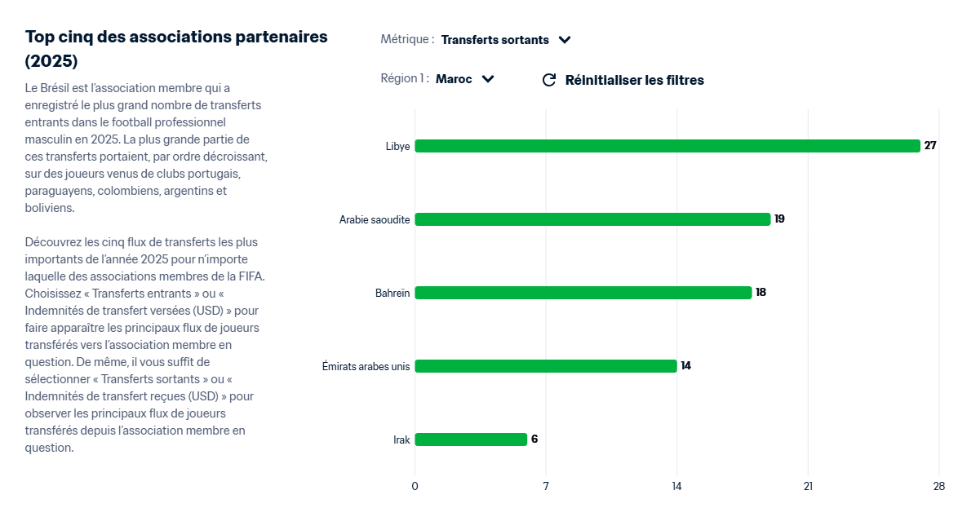This screenshot has width=980, height=508.
Task: Click the green Libye bar
Action: [x=667, y=146]
